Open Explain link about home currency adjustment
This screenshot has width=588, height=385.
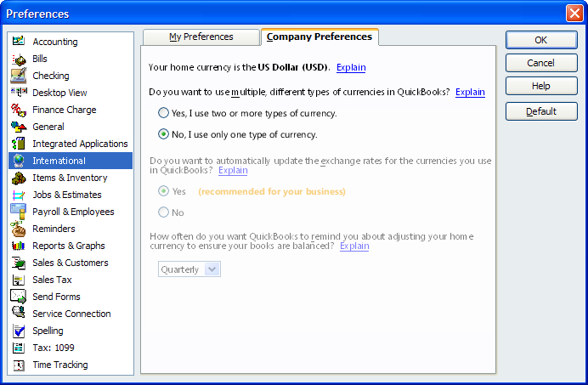tap(354, 246)
